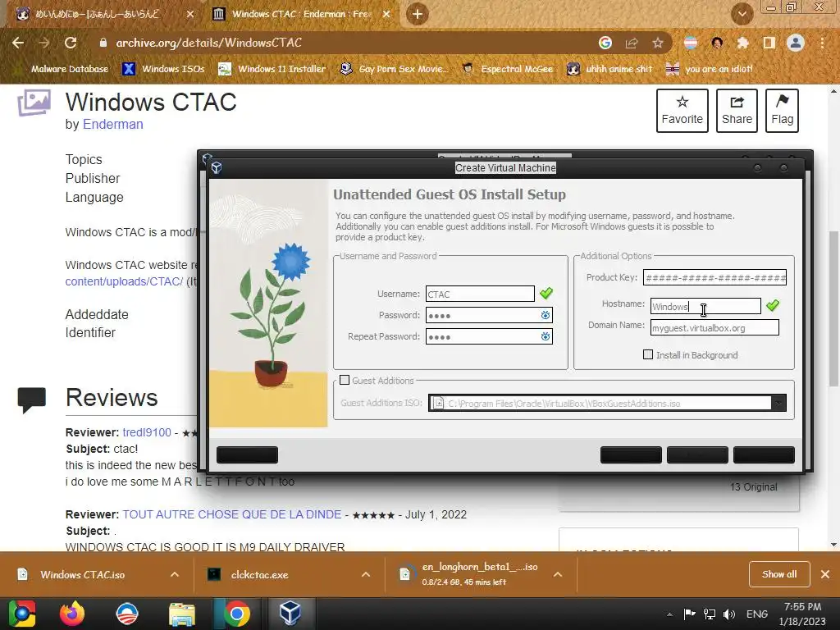Click the Username field containing CTAC
840x630 pixels.
pos(480,294)
